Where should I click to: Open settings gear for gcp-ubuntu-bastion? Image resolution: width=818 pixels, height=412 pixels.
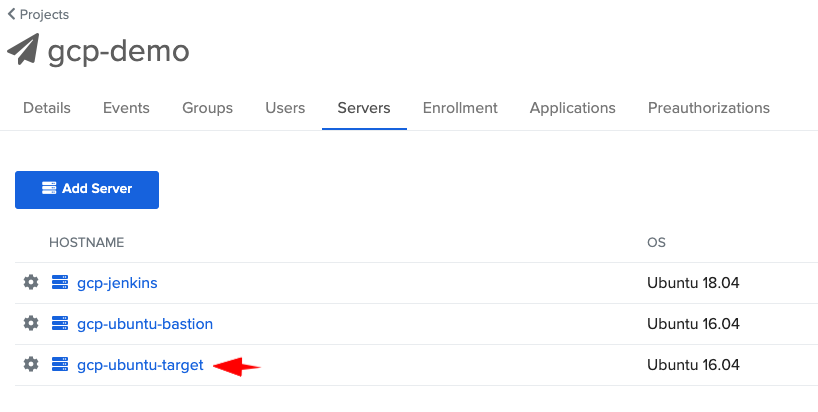click(31, 324)
